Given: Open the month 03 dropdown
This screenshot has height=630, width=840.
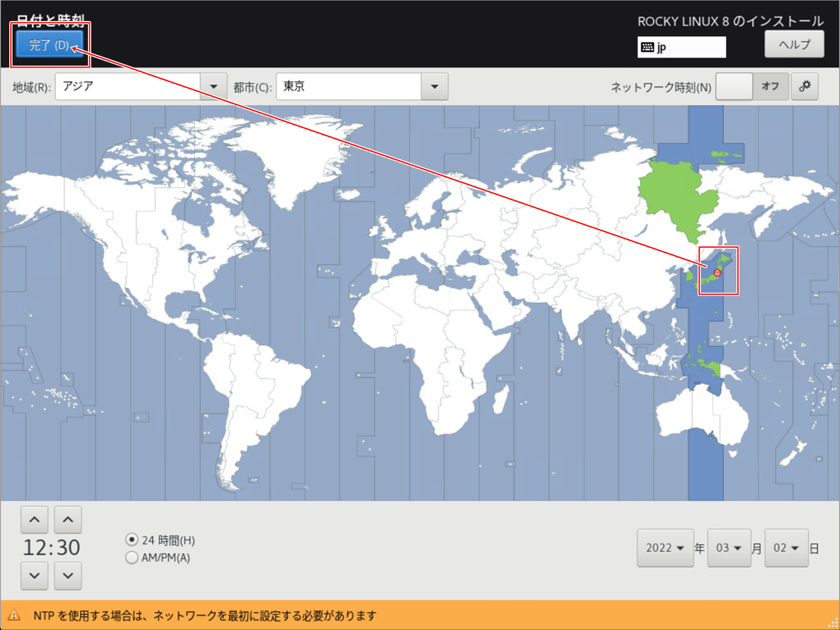Looking at the screenshot, I should click(728, 548).
